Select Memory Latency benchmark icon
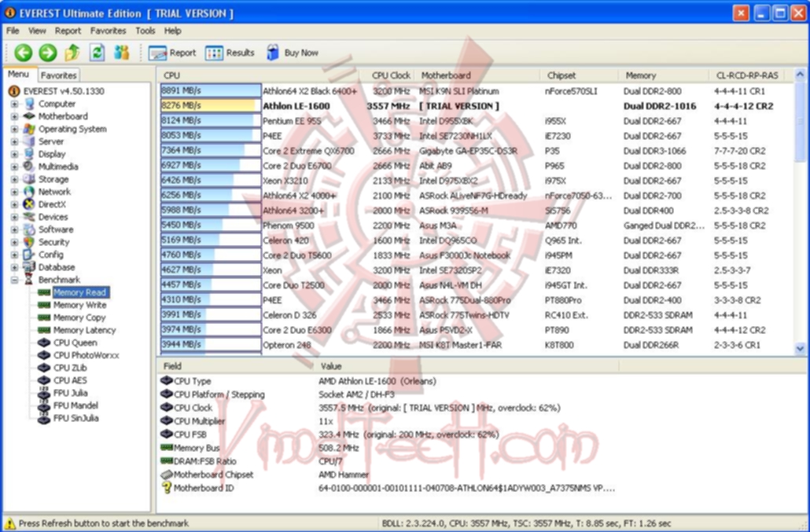 44,330
